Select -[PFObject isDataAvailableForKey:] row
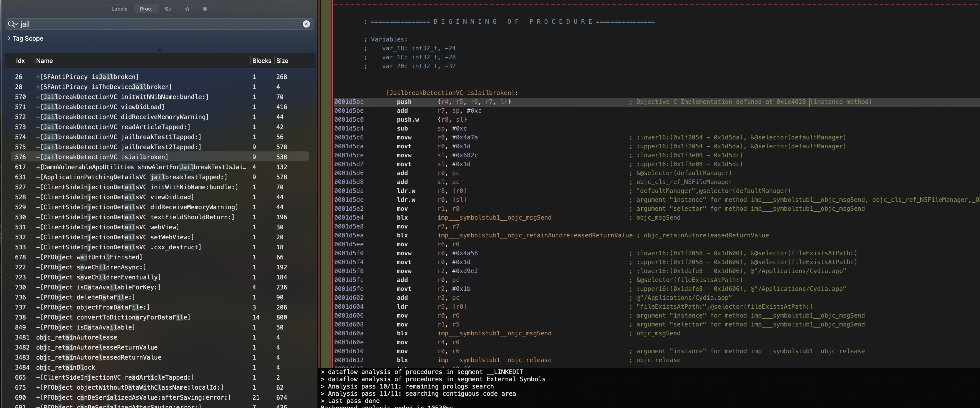This screenshot has width=980, height=408. tap(160, 287)
